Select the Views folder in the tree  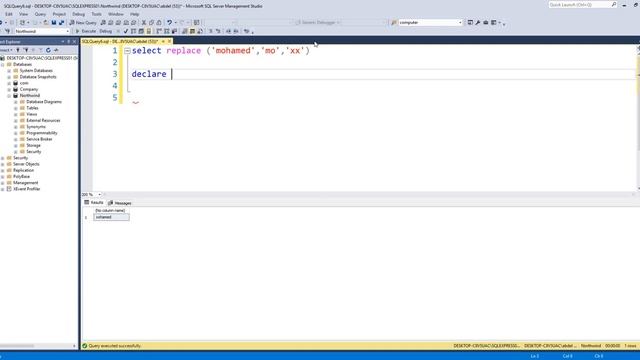[x=31, y=114]
